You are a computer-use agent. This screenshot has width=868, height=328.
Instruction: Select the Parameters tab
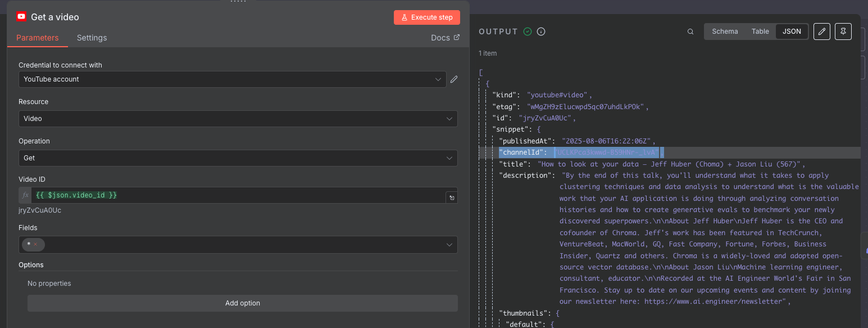37,38
